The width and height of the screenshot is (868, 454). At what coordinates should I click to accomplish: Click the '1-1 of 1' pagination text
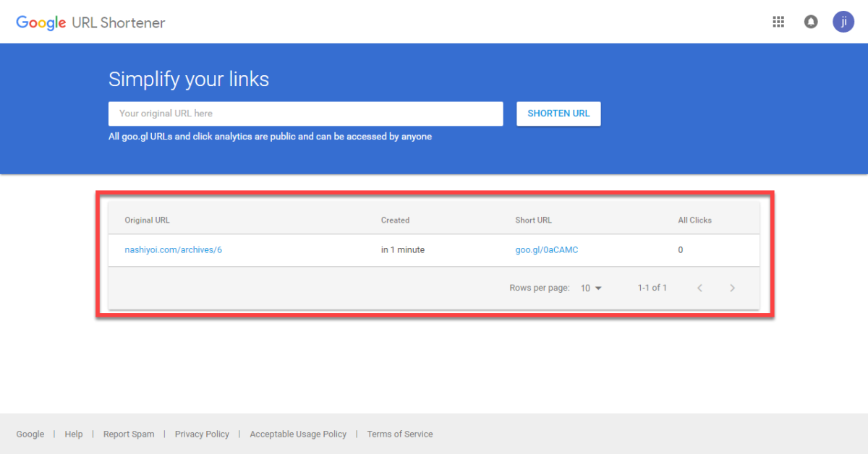click(x=652, y=288)
